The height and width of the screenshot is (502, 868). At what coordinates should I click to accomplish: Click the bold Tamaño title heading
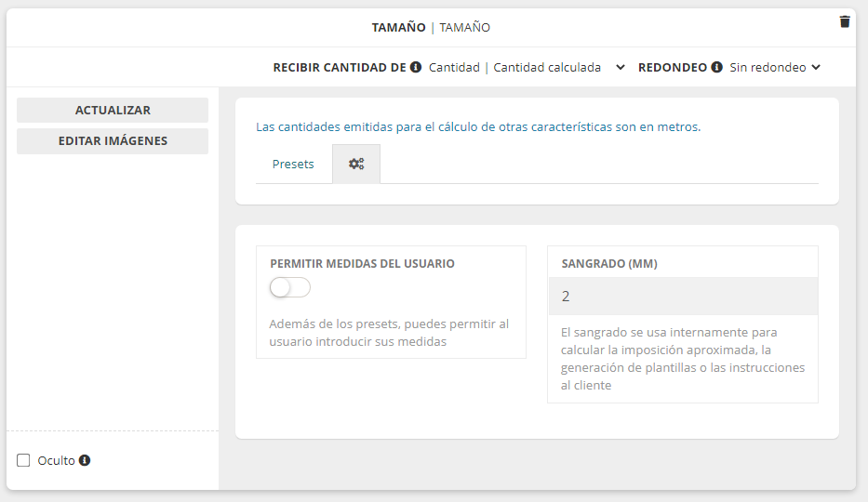click(x=398, y=27)
